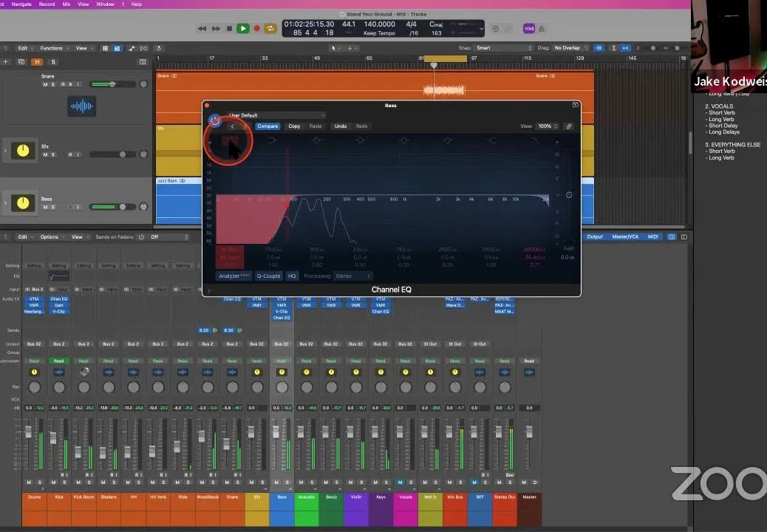
Task: Click the purple count-in 1234 button
Action: [x=529, y=29]
